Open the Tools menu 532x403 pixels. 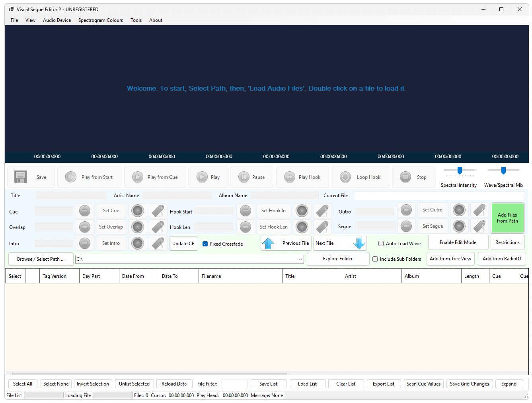[x=136, y=20]
